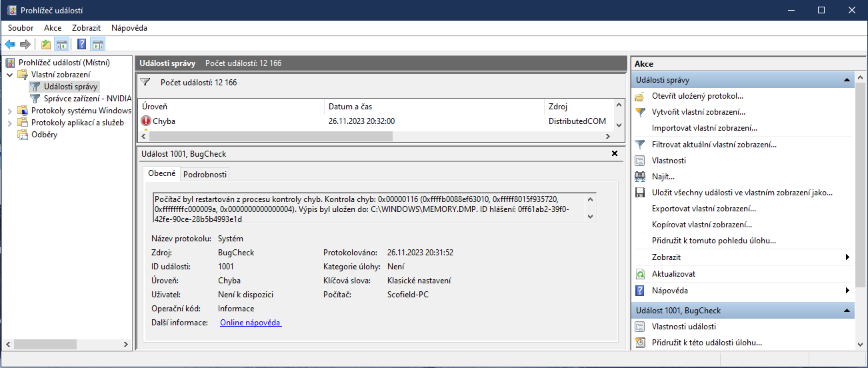Click the red Chyba error icon in event row
Image resolution: width=868 pixels, height=368 pixels.
pos(146,121)
